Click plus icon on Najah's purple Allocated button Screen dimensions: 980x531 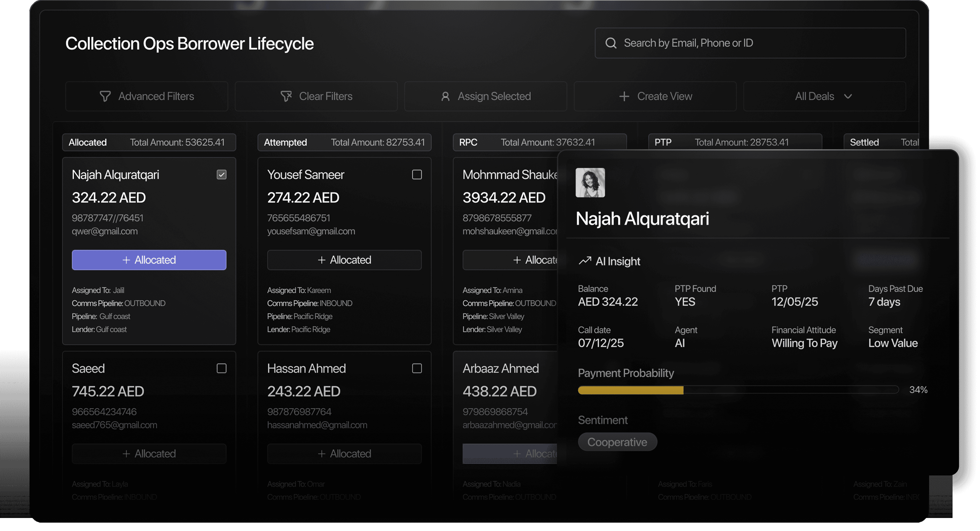126,260
